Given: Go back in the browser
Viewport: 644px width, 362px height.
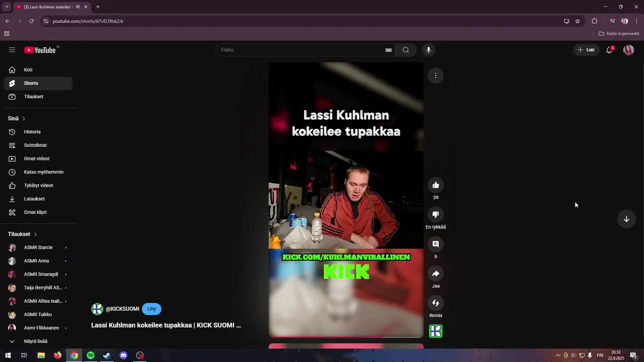Looking at the screenshot, I should tap(7, 21).
